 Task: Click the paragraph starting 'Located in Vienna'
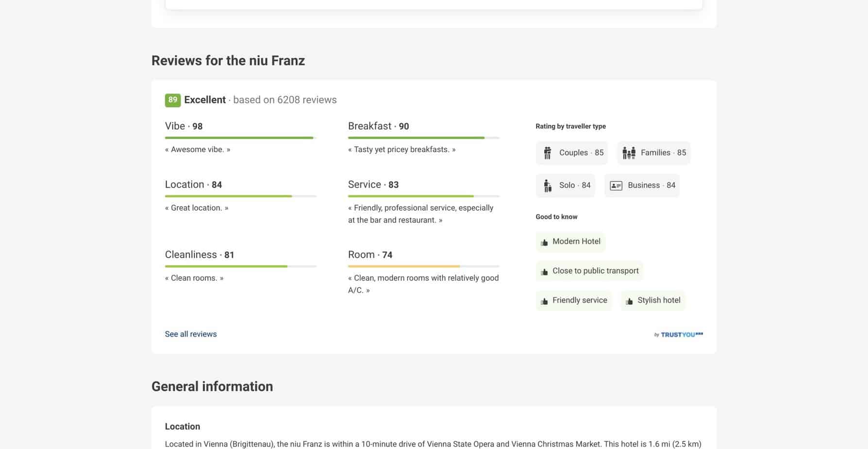point(433,444)
